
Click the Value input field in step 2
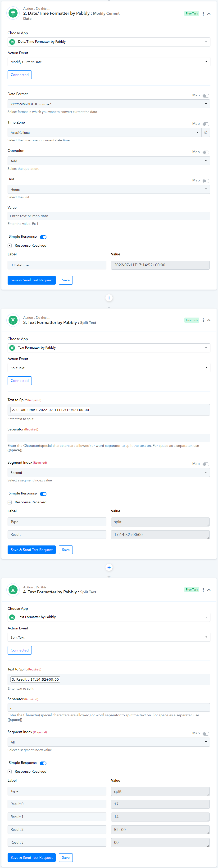[x=109, y=216]
